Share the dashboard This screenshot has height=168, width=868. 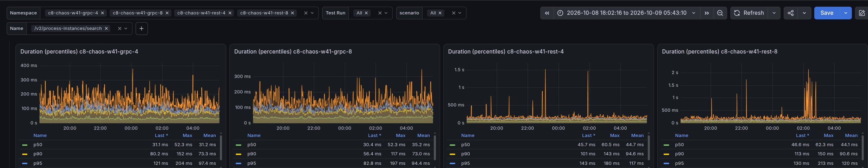point(791,13)
